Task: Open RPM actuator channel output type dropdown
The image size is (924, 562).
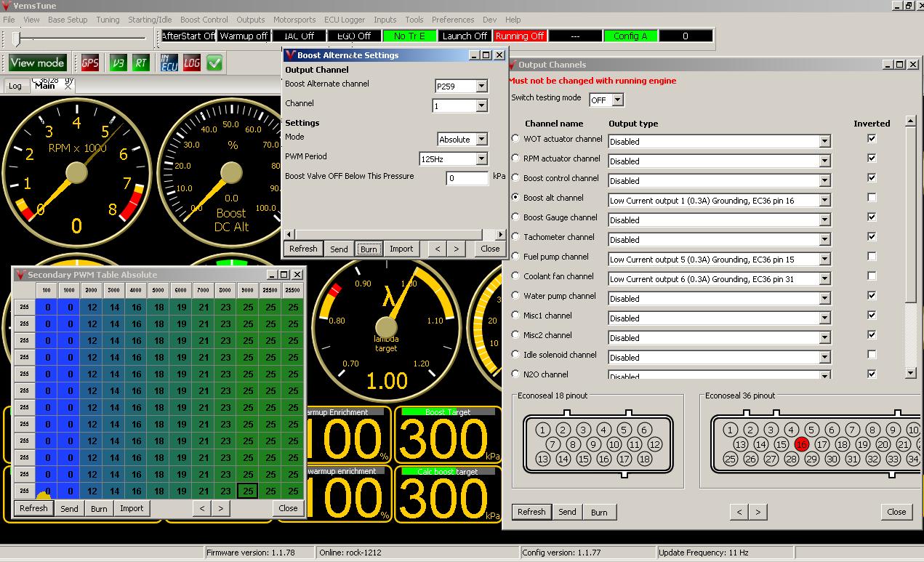Action: [x=824, y=161]
